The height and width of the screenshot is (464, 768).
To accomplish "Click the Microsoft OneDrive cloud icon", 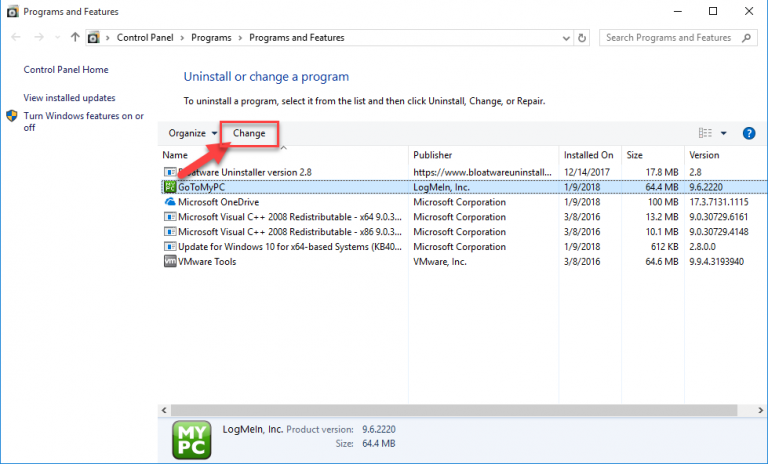I will 169,202.
